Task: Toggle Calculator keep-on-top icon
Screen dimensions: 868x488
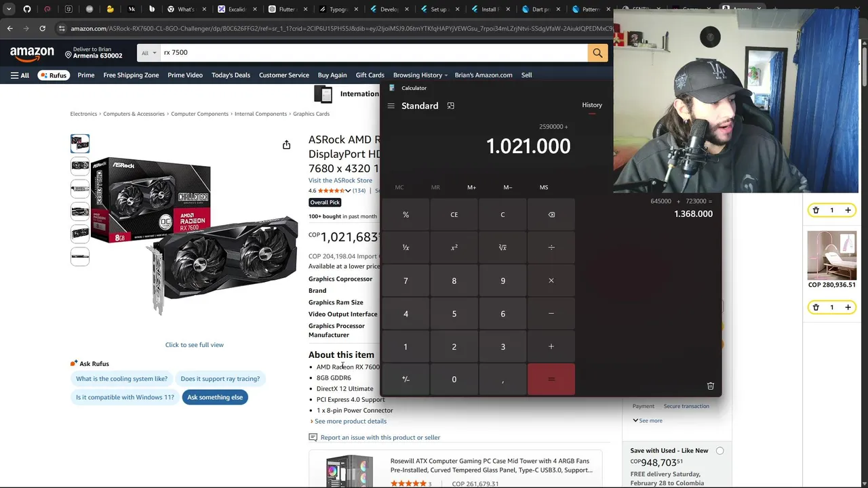Action: point(450,106)
